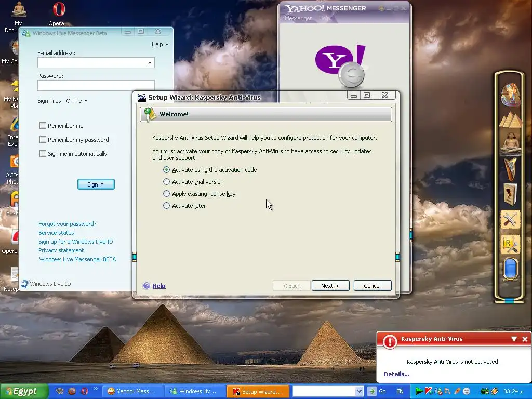Screen dimensions: 532x399
Task: Click the seated scribe statue dock icon
Action: [x=511, y=143]
